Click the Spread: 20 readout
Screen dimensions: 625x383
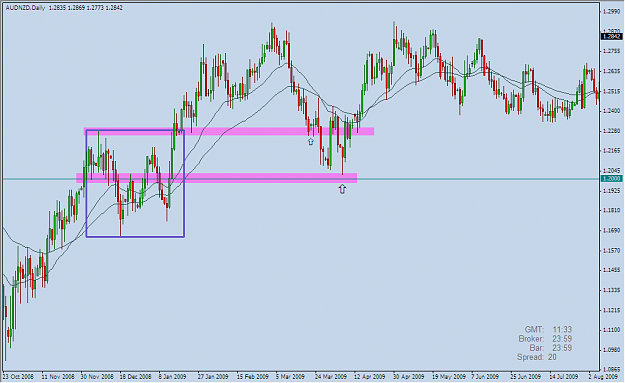537,357
